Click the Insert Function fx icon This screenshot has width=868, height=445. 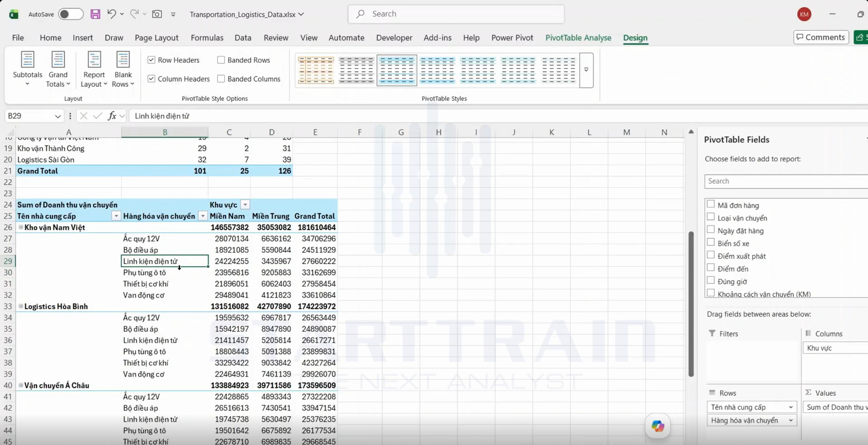(112, 116)
